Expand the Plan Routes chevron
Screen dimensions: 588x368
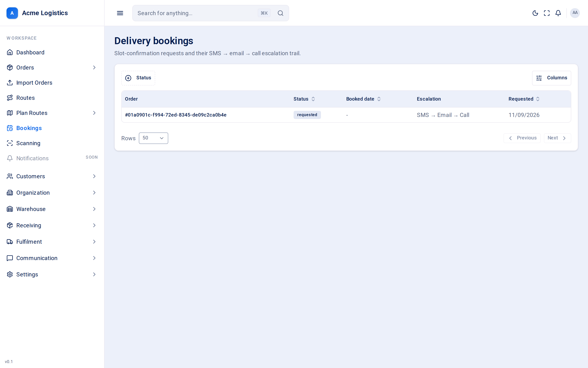click(94, 113)
